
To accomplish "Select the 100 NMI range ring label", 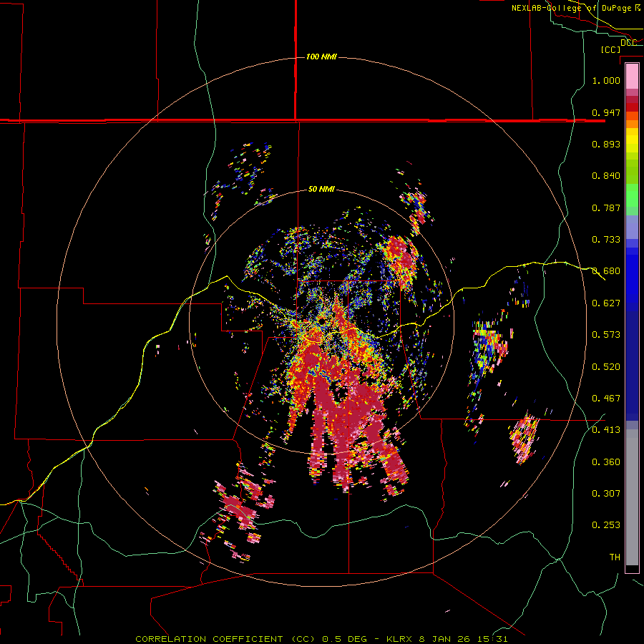I will coord(321,57).
